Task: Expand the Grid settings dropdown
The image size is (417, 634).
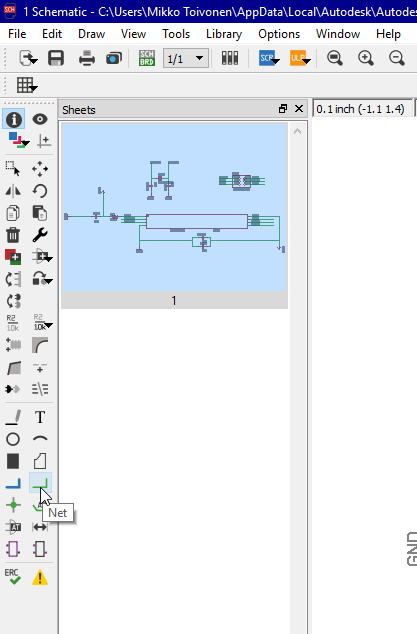Action: [x=27, y=85]
